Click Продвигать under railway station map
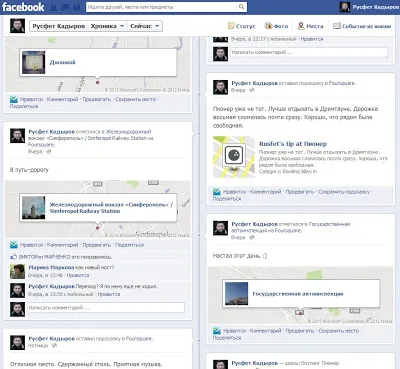 point(97,245)
